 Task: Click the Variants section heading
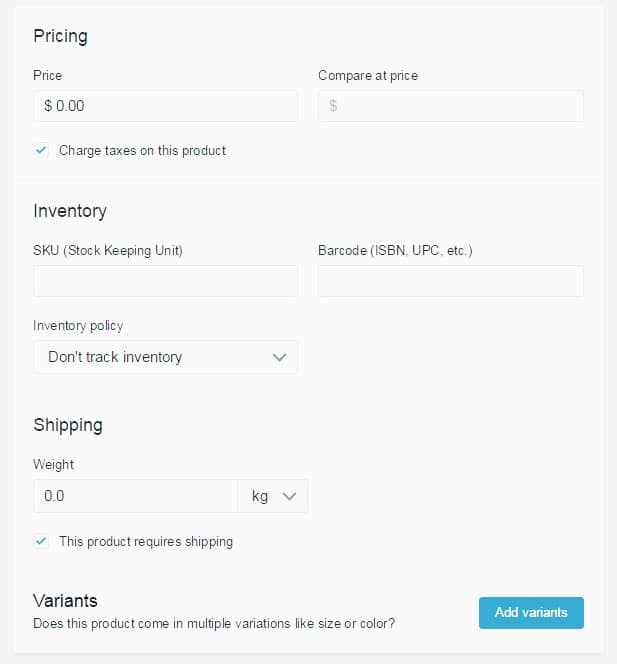pos(65,601)
